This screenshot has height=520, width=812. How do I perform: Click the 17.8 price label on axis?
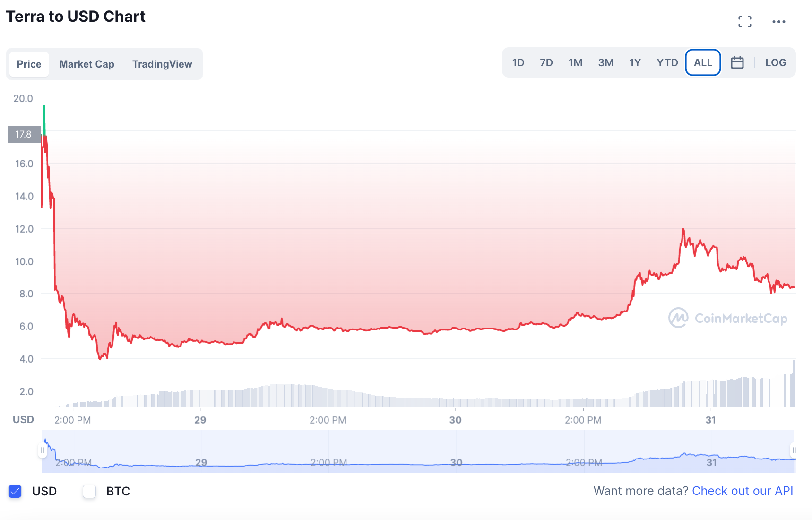pos(25,134)
